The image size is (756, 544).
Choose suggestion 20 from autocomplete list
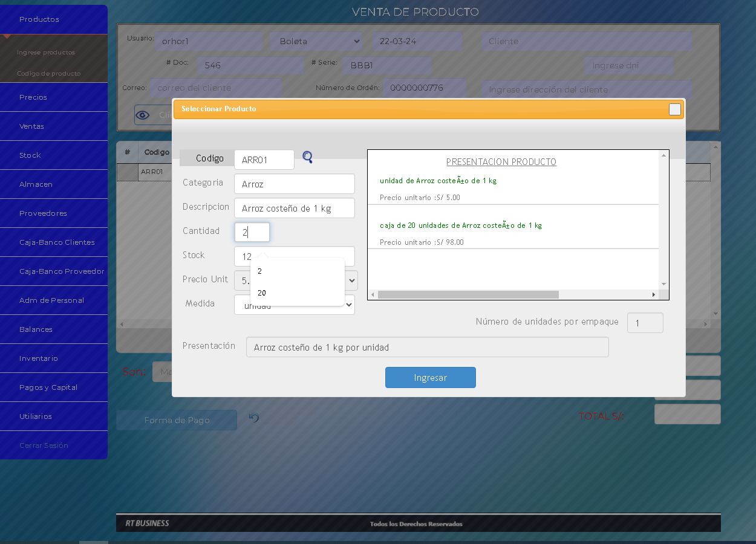(262, 293)
